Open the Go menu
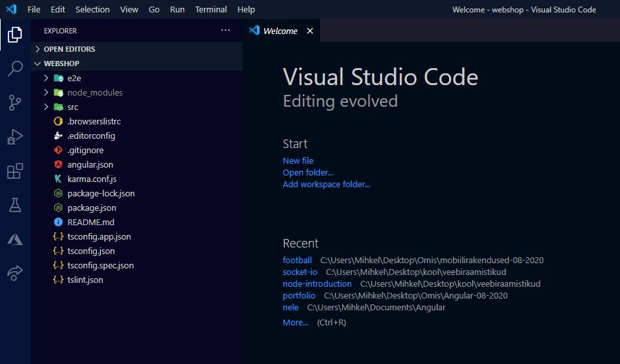The image size is (620, 364). tap(154, 9)
